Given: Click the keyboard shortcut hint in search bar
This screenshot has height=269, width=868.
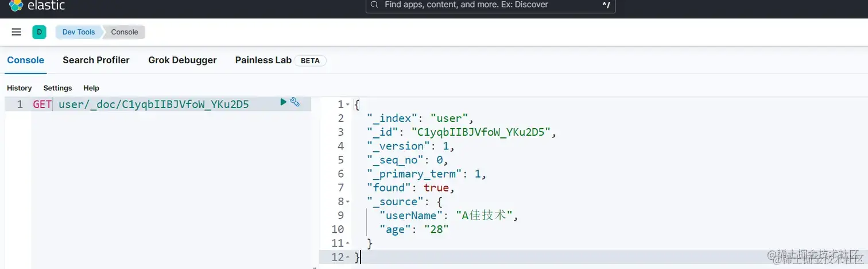Looking at the screenshot, I should 606,5.
